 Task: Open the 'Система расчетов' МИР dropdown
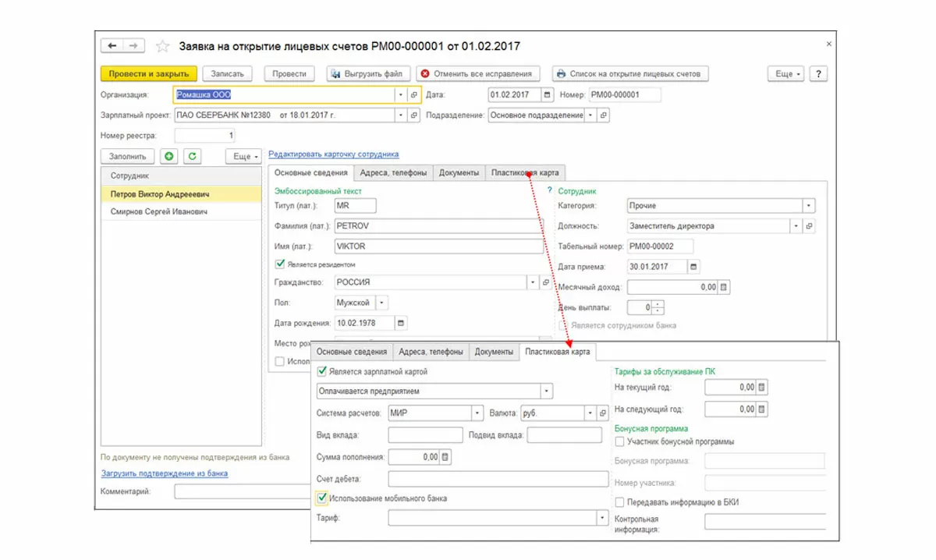coord(477,413)
